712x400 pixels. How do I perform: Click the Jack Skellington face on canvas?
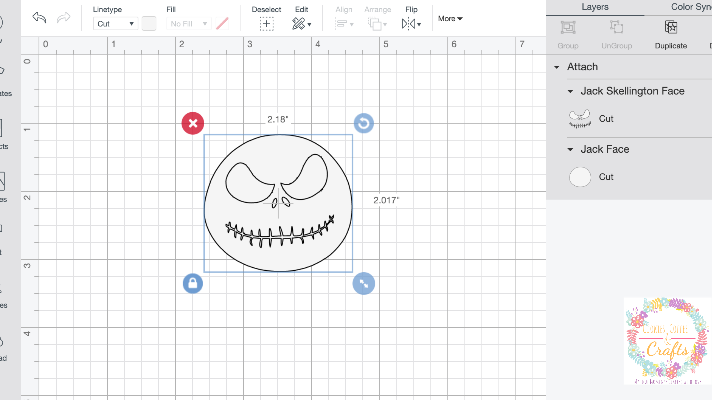278,203
